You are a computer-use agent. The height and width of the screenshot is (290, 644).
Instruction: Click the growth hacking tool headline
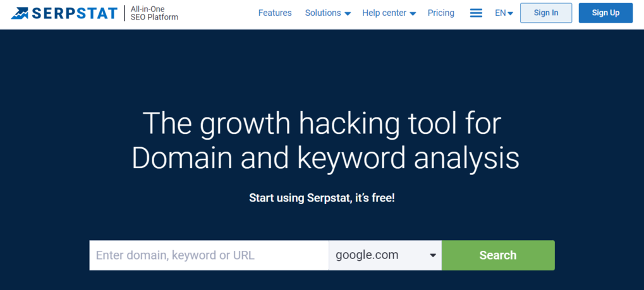(325, 140)
